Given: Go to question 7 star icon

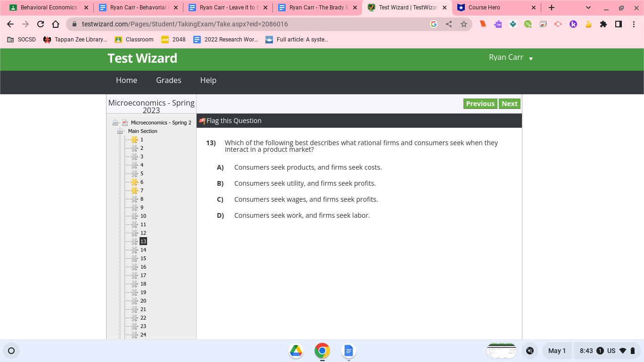Looking at the screenshot, I should coord(134,190).
